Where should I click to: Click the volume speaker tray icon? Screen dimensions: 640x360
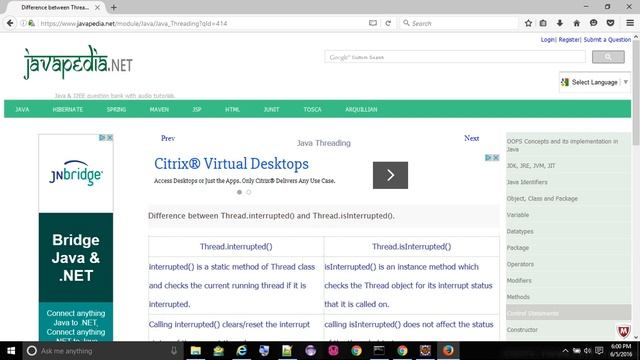(x=587, y=351)
